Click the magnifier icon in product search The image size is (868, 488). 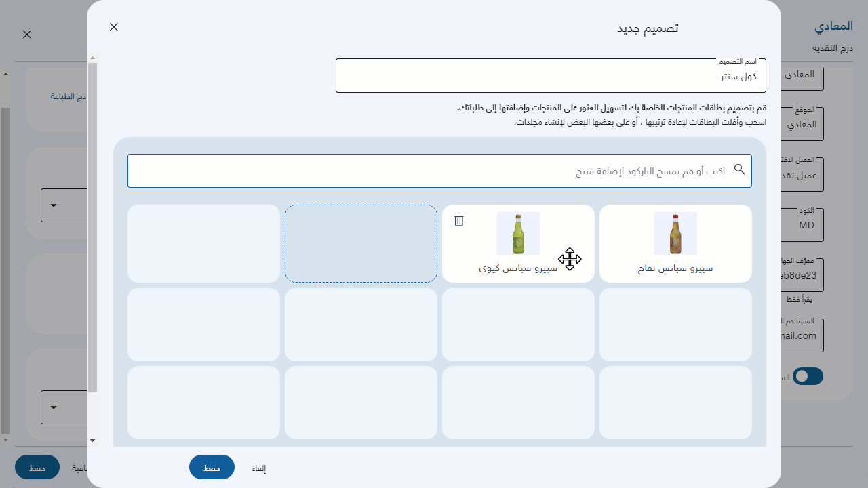pyautogui.click(x=740, y=169)
